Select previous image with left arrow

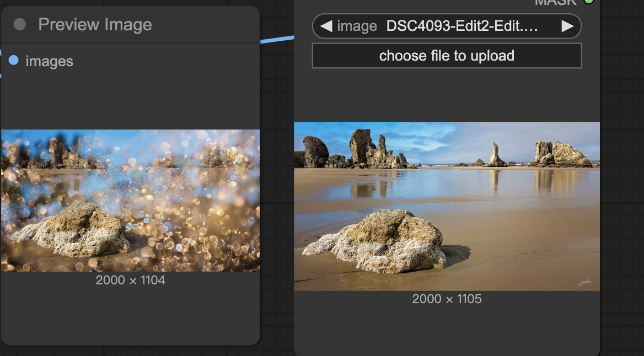(x=326, y=26)
